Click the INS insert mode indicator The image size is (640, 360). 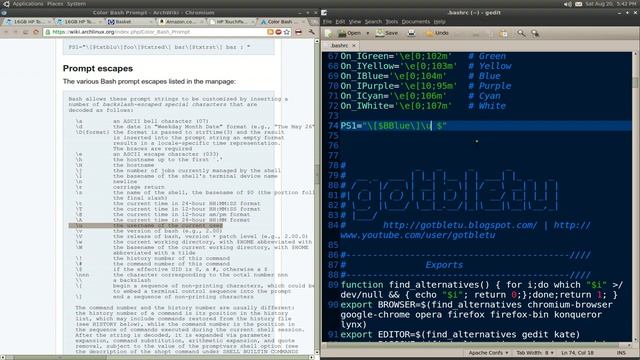click(x=621, y=353)
